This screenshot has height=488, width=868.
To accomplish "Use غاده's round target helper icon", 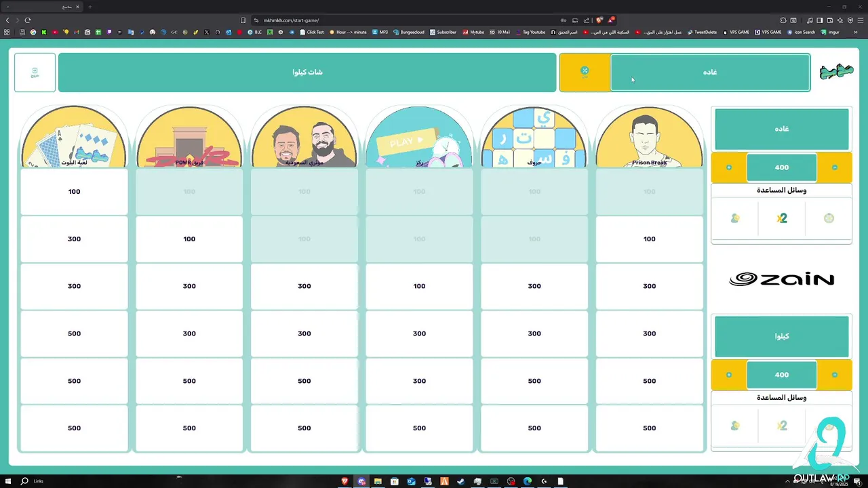I will pos(829,218).
